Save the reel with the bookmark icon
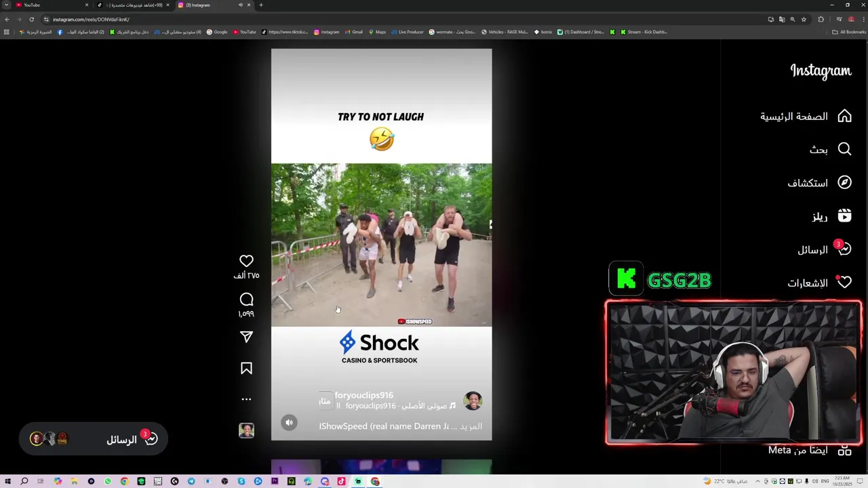The image size is (868, 488). [x=246, y=368]
